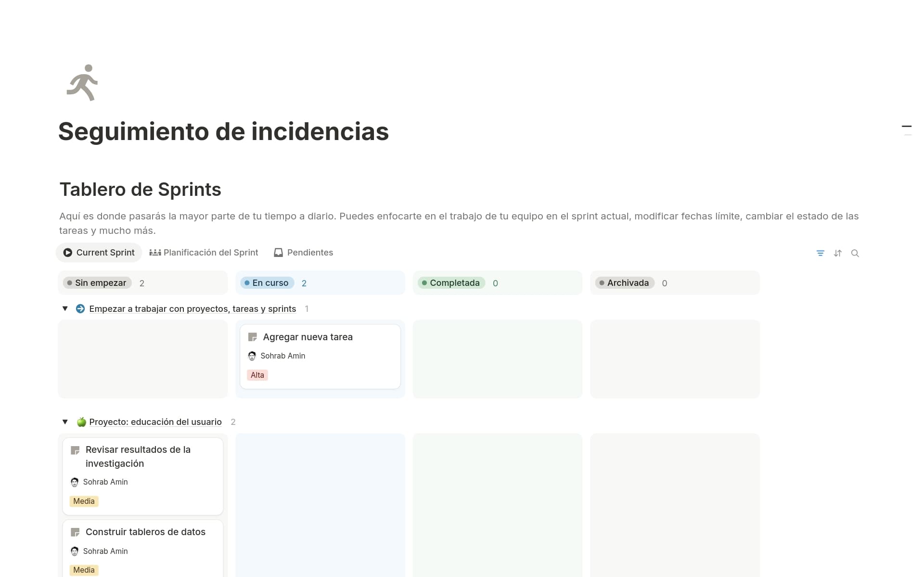The width and height of the screenshot is (924, 577).
Task: Open Empezar a trabajar con proyectos link
Action: (192, 309)
